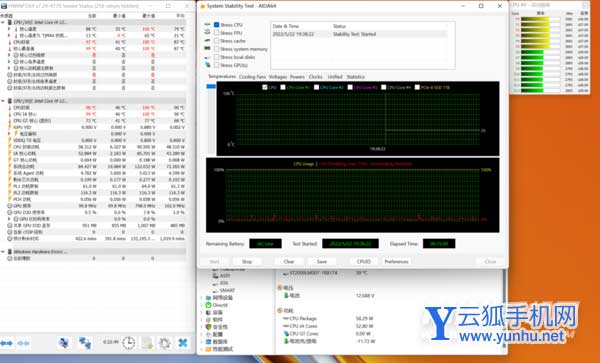The height and width of the screenshot is (363, 600).
Task: Select the Stability Test Started log row
Action: (359, 34)
